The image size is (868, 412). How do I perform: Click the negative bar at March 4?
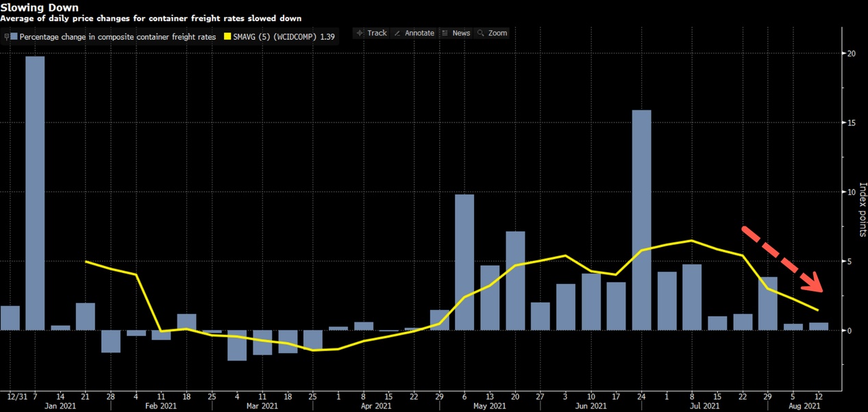point(237,346)
